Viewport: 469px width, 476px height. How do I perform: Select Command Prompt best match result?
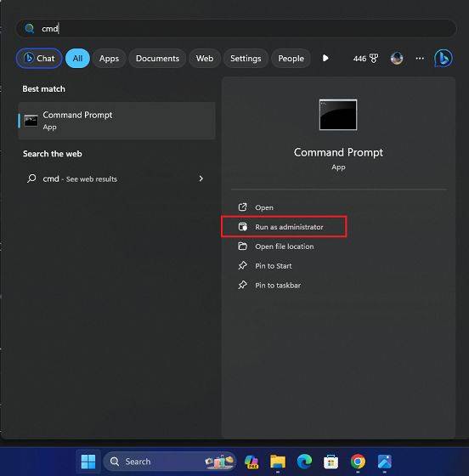pyautogui.click(x=116, y=121)
